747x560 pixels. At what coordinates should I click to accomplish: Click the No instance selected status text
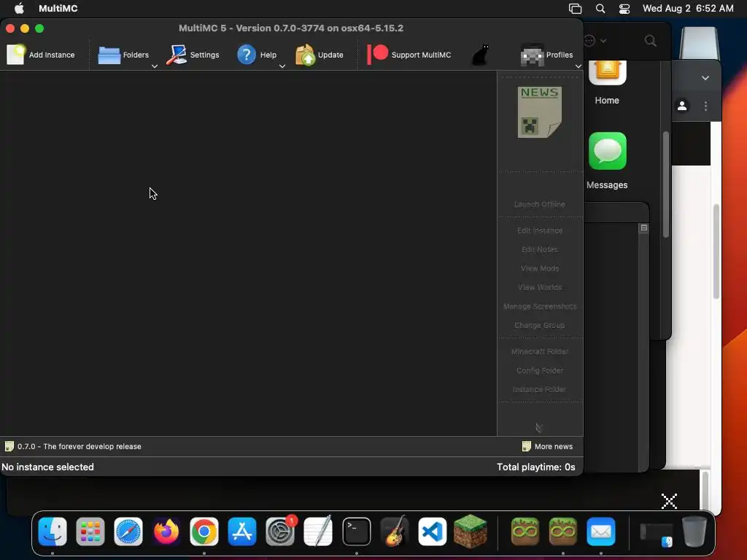[x=47, y=467]
